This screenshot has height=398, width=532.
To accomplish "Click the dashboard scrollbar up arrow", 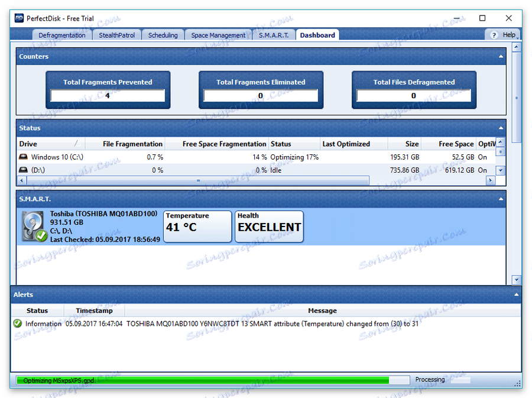I will (516, 47).
